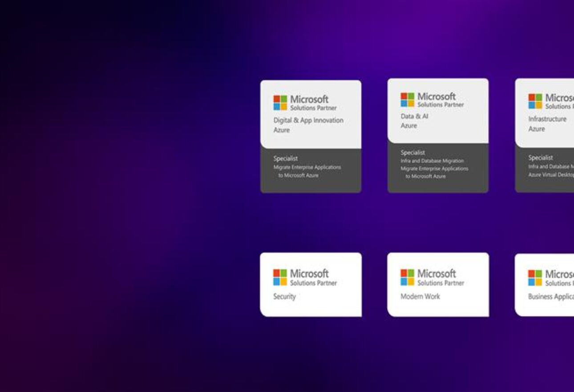This screenshot has width=574, height=392.
Task: Click 'Solutions Partner' on the Modern Work badge
Action: point(441,283)
